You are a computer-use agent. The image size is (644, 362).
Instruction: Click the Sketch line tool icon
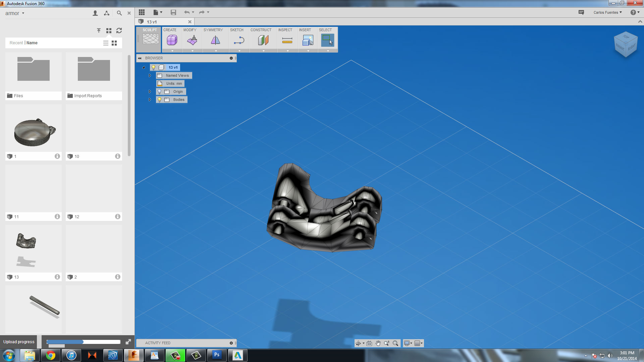tap(239, 40)
